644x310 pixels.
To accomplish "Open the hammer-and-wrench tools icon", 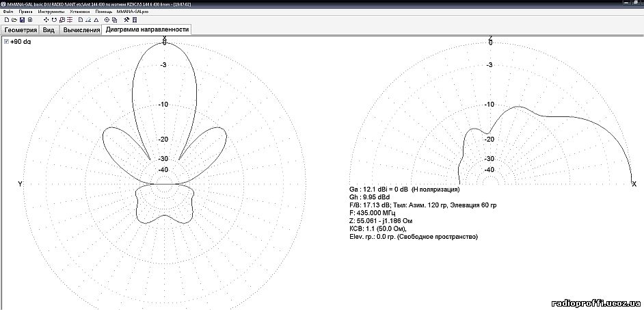I will 126,20.
